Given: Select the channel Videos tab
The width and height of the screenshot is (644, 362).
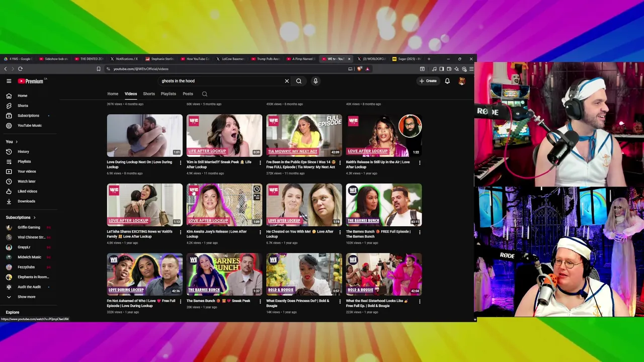Looking at the screenshot, I should 131,94.
